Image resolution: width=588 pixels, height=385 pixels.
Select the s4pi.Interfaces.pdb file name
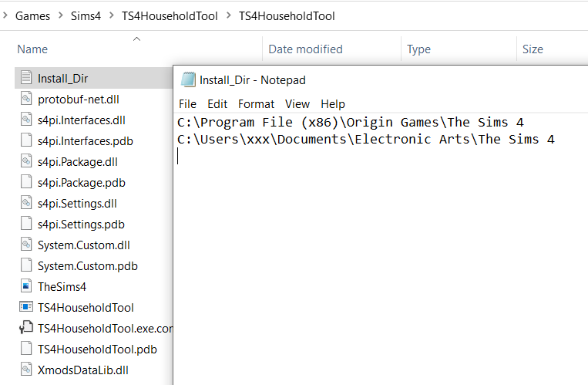tap(86, 141)
